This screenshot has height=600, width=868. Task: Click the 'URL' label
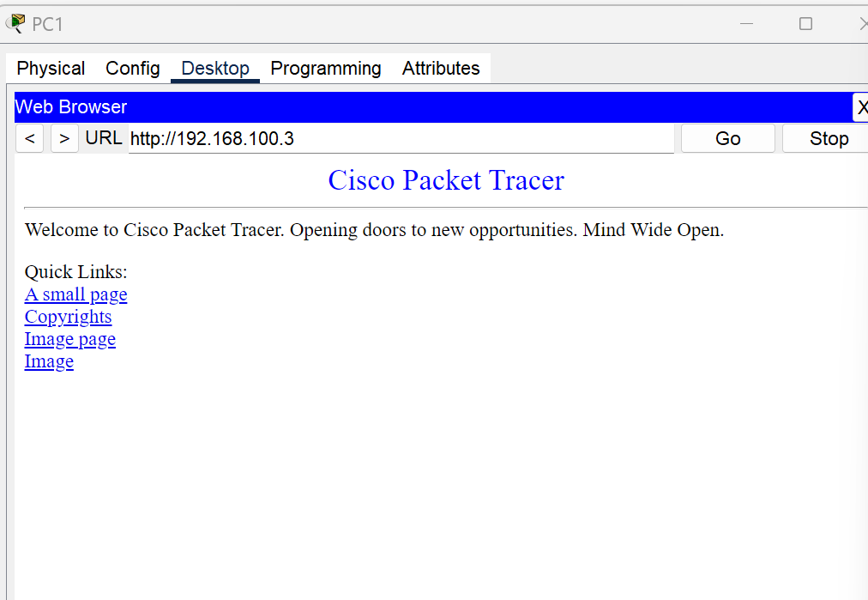(x=104, y=137)
